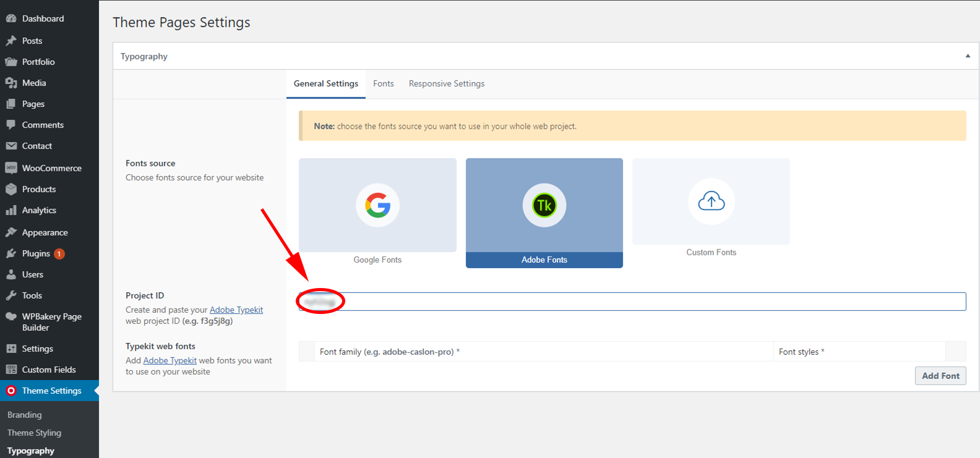Viewport: 980px width, 458px height.
Task: Click the Tools wrench icon
Action: click(x=11, y=295)
